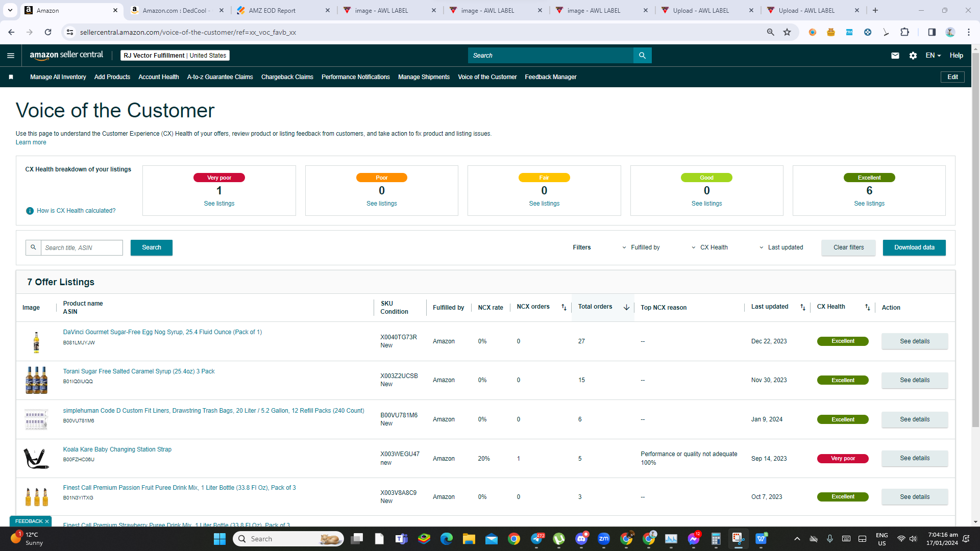Click the bookmark flag icon in nav bar
The width and height of the screenshot is (980, 551).
11,77
